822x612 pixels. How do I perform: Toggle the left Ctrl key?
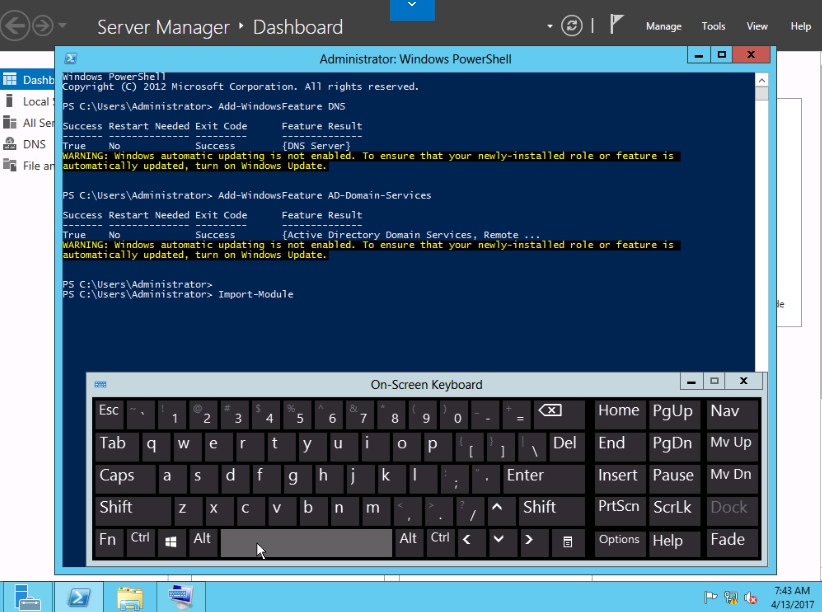tap(140, 541)
